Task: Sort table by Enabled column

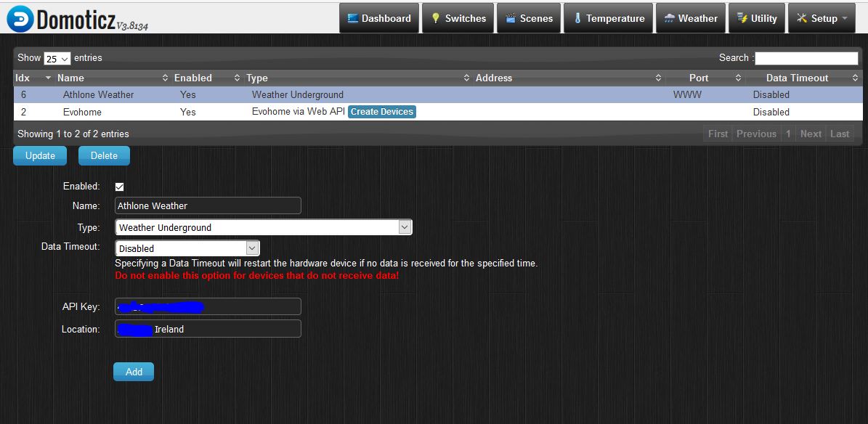Action: point(207,78)
